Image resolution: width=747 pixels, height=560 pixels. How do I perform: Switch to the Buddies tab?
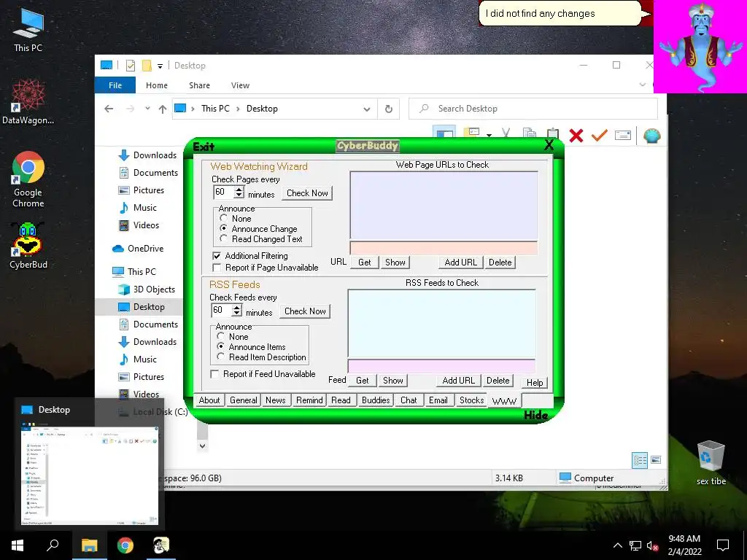[376, 400]
